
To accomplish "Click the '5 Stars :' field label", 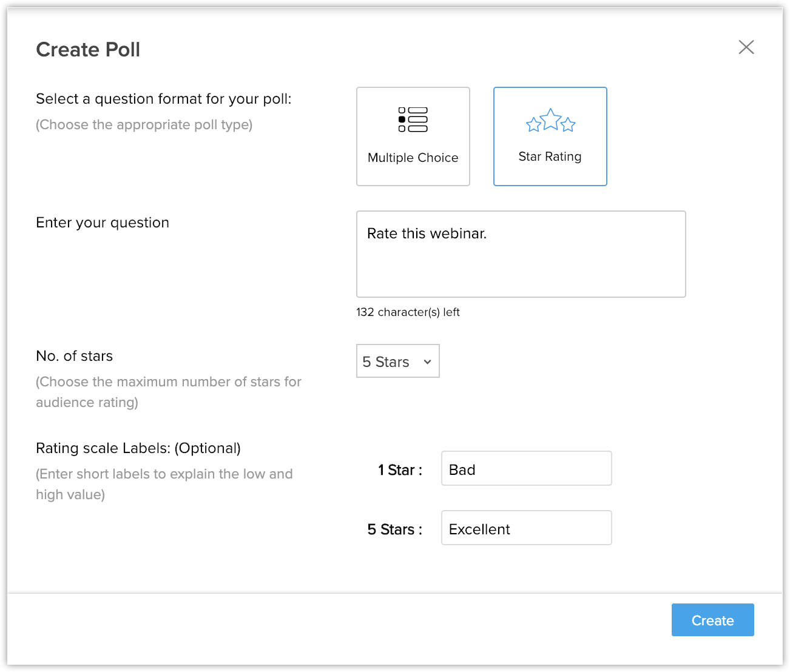I will pyautogui.click(x=394, y=529).
